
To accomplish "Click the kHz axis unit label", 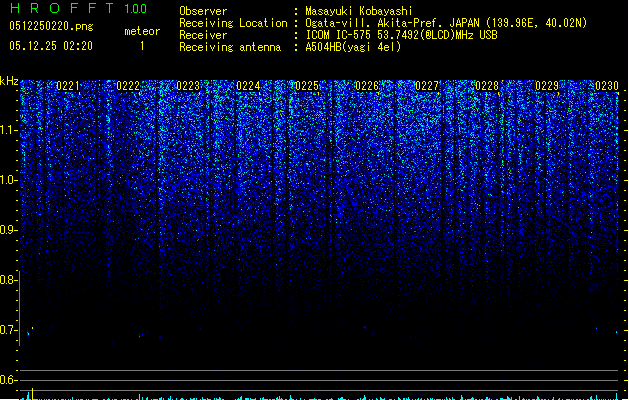I will tap(9, 81).
